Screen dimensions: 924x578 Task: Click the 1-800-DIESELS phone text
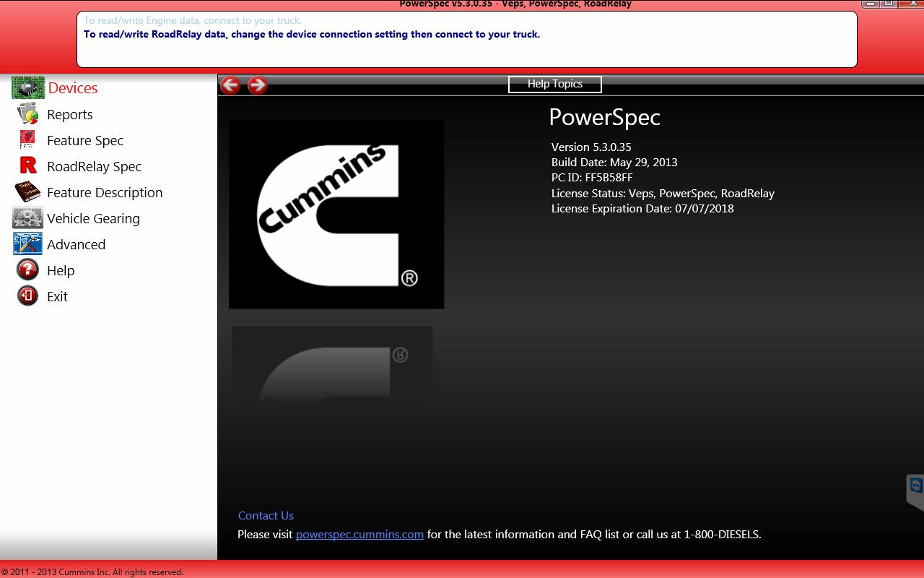point(722,535)
